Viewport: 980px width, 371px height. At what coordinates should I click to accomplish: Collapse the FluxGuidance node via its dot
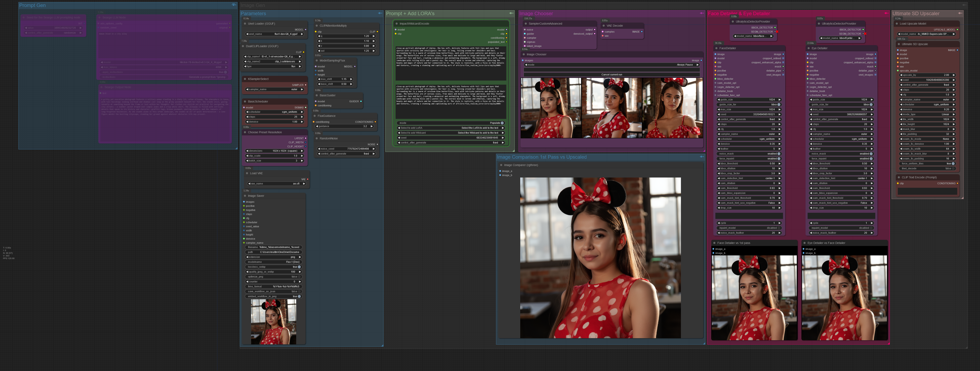[315, 116]
